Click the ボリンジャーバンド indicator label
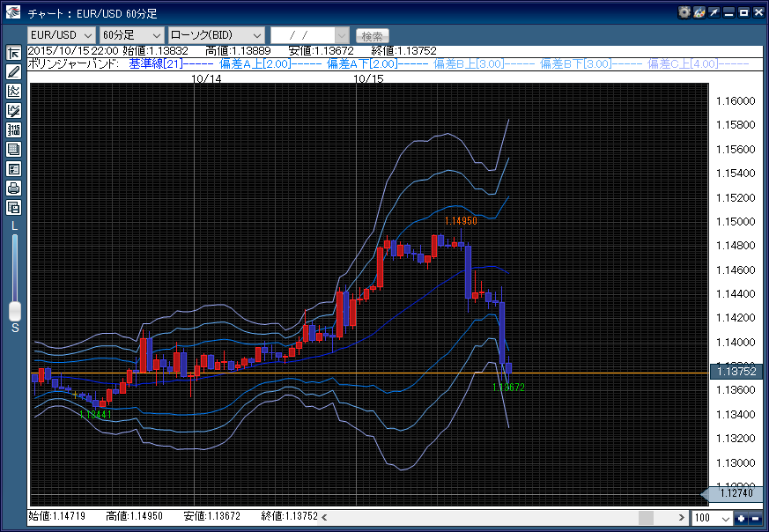Image resolution: width=769 pixels, height=532 pixels. click(74, 63)
